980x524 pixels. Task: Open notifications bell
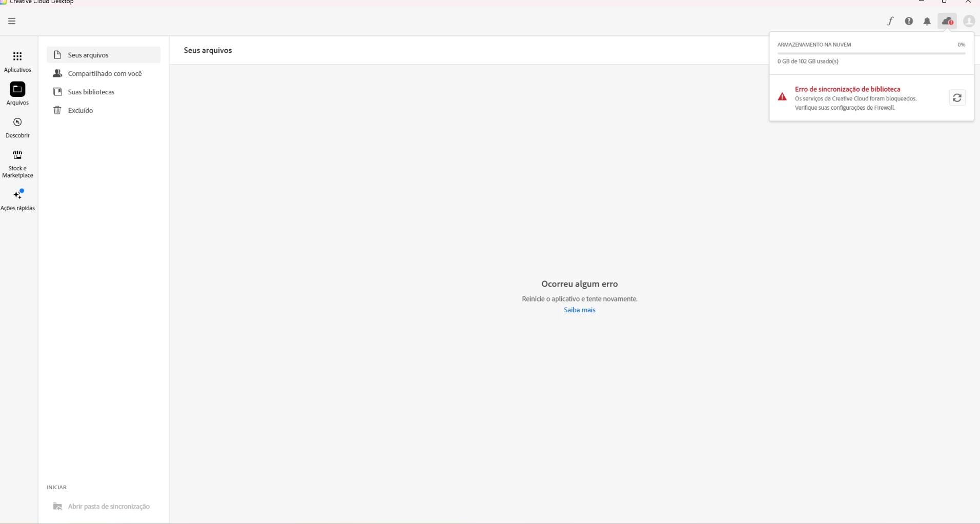click(x=927, y=22)
